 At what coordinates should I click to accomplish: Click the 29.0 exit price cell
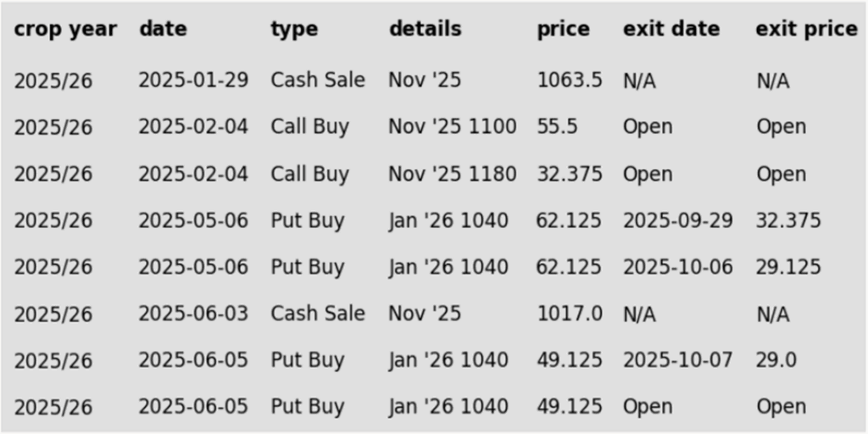tap(776, 360)
